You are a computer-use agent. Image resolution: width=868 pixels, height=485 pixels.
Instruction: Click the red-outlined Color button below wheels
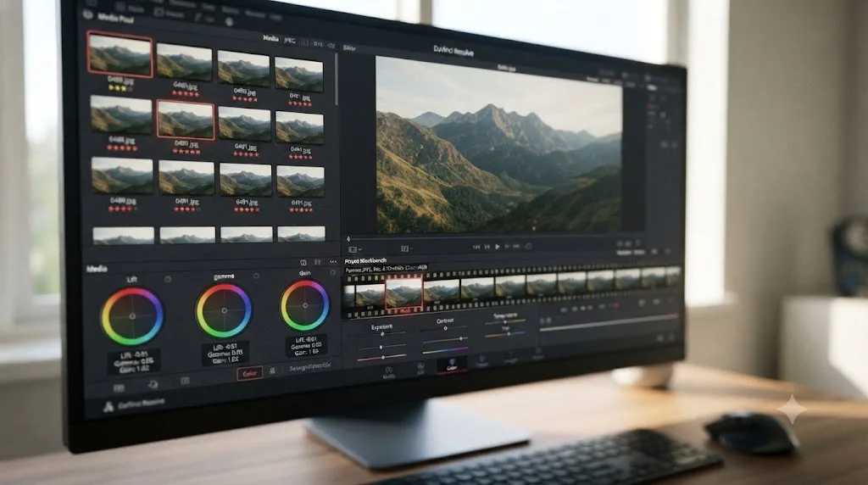(250, 374)
